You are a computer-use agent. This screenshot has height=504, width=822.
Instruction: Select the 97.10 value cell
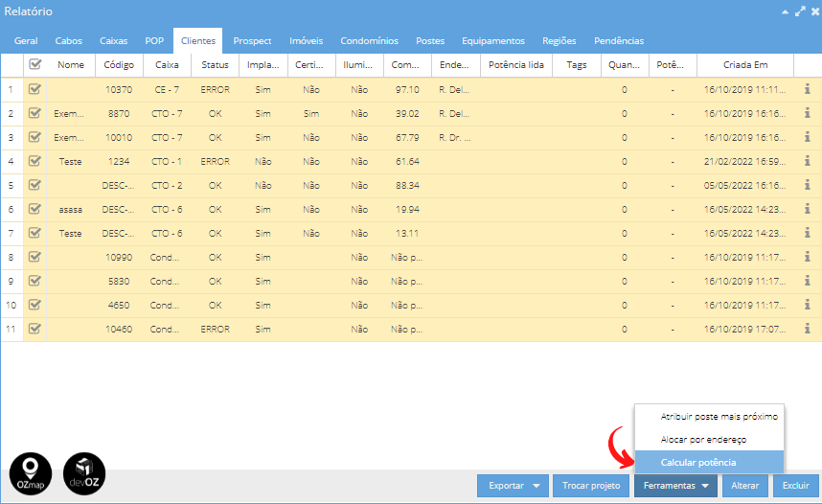click(407, 90)
